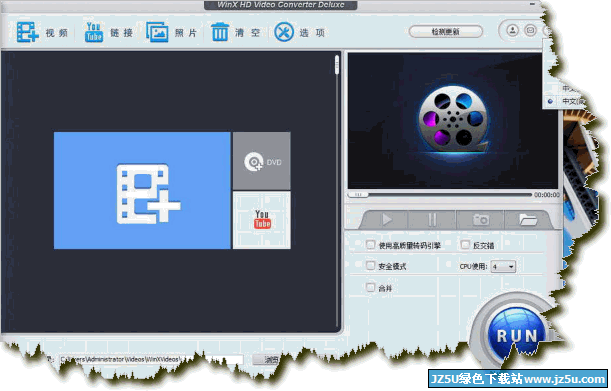The image size is (611, 391).
Task: Click the add video (视频) toolbar icon
Action: tap(27, 32)
